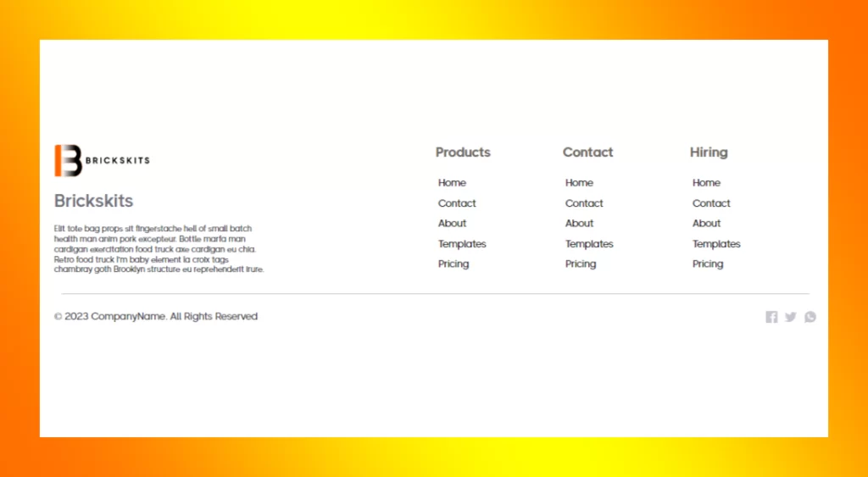Image resolution: width=868 pixels, height=477 pixels.
Task: Click Home under Hiring column
Action: click(x=706, y=183)
